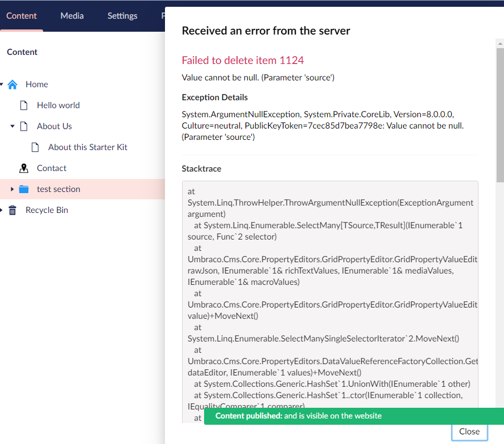Viewport: 504px width, 444px height.
Task: Click the scrollbar up arrow
Action: (500, 44)
